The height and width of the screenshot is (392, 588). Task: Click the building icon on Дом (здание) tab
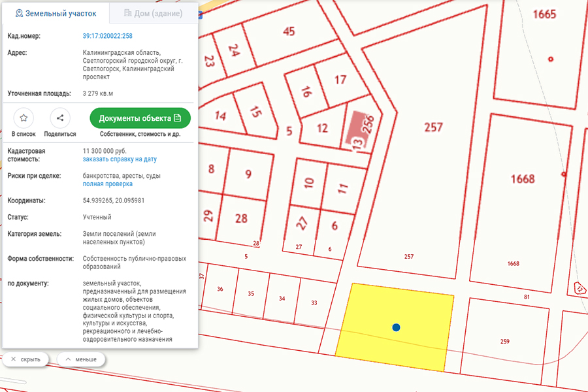coord(127,12)
